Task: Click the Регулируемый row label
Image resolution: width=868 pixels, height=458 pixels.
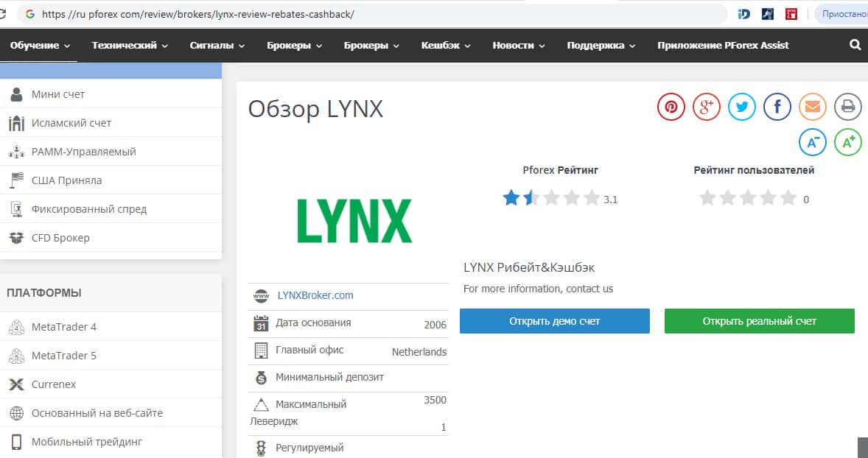Action: tap(309, 448)
